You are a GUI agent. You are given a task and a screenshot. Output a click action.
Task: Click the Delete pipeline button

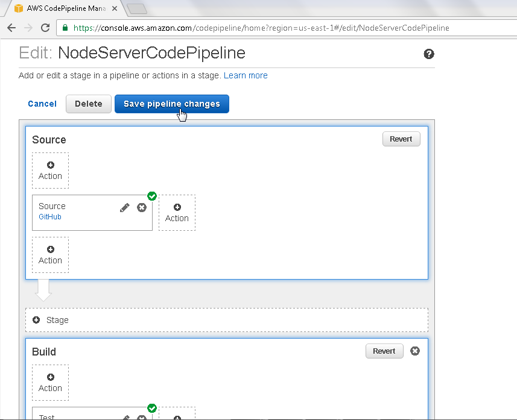89,104
